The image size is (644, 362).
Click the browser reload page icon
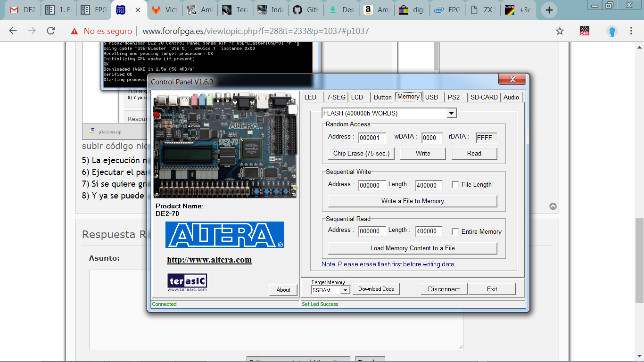click(x=51, y=31)
